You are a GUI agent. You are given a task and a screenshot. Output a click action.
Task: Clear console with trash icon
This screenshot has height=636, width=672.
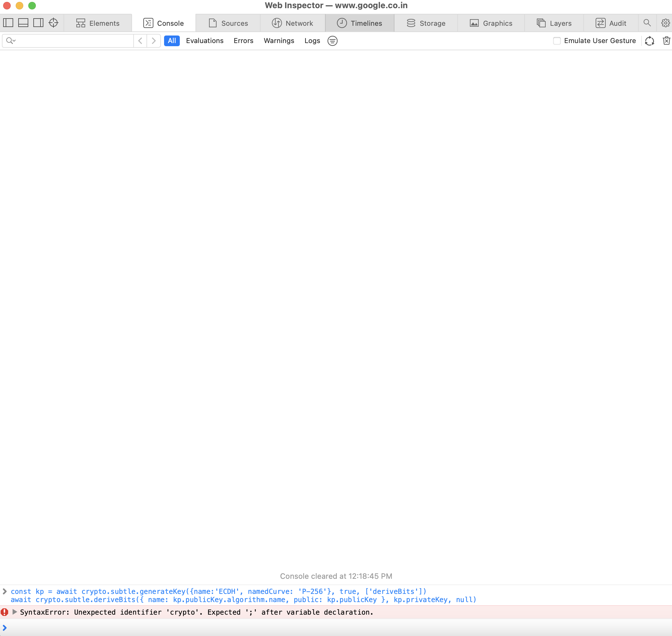pos(666,41)
